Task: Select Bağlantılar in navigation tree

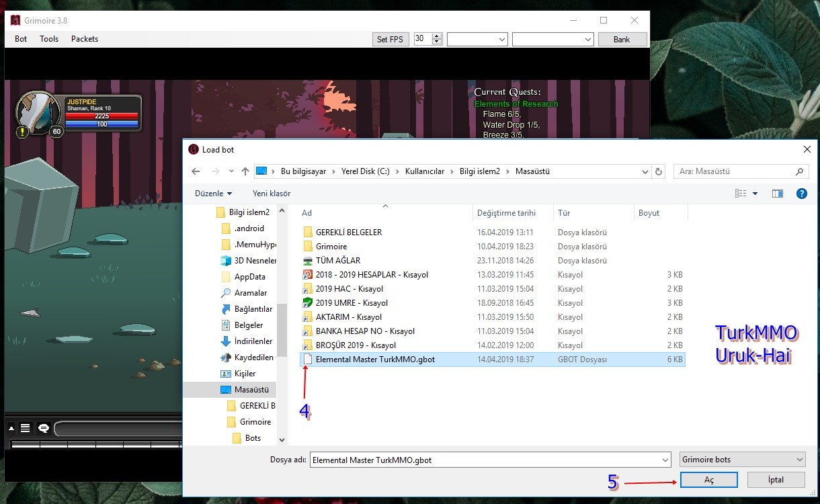Action: pos(247,309)
